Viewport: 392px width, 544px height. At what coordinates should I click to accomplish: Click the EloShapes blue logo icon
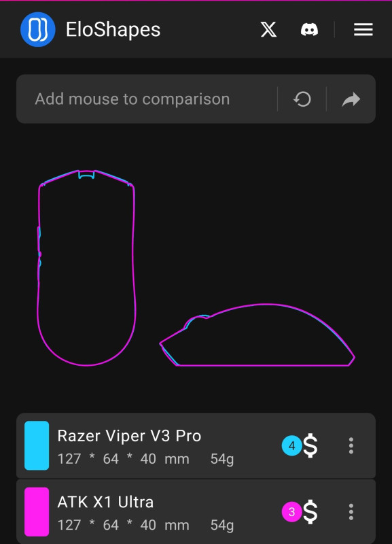click(38, 29)
